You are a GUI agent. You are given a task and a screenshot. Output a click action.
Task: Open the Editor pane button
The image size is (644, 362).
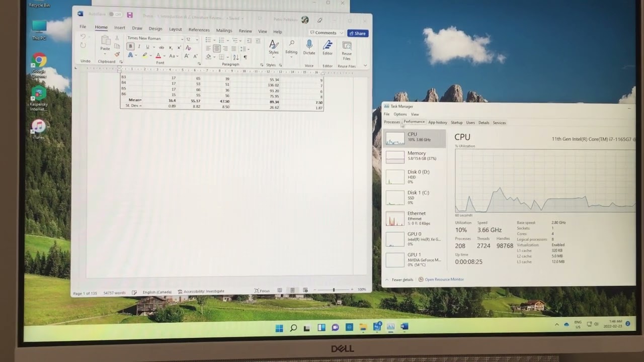(x=328, y=47)
